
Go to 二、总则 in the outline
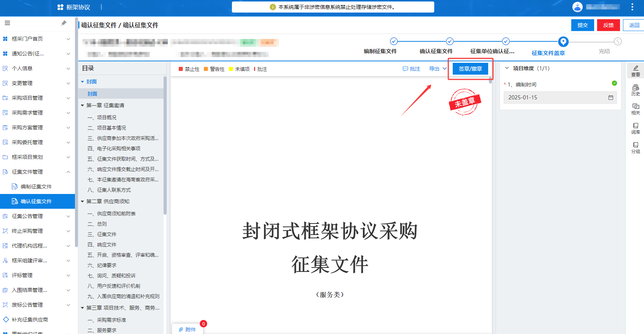tap(97, 224)
